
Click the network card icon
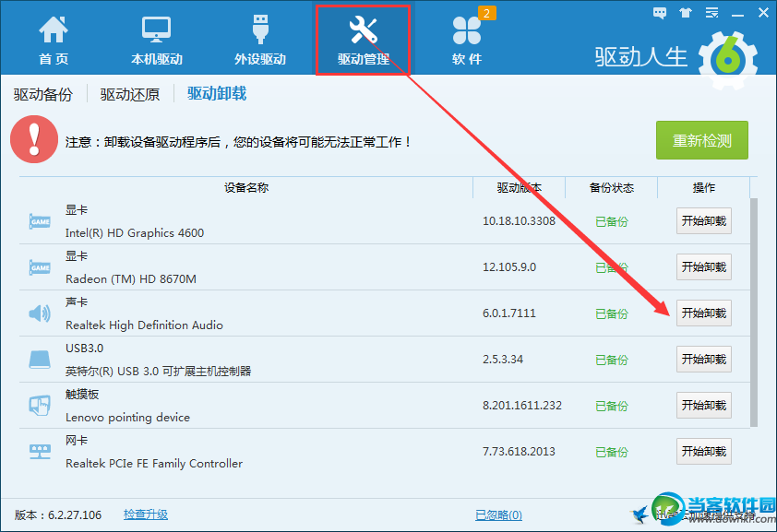tap(40, 452)
